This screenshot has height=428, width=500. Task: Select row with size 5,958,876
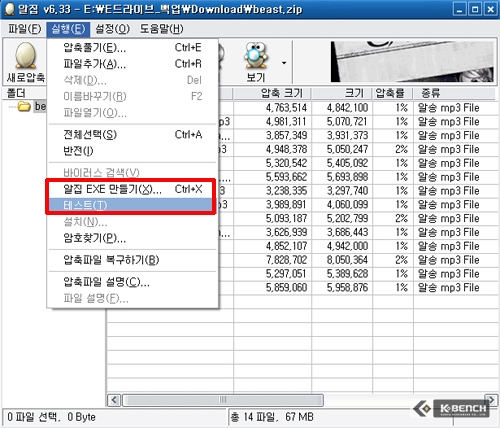pyautogui.click(x=359, y=288)
